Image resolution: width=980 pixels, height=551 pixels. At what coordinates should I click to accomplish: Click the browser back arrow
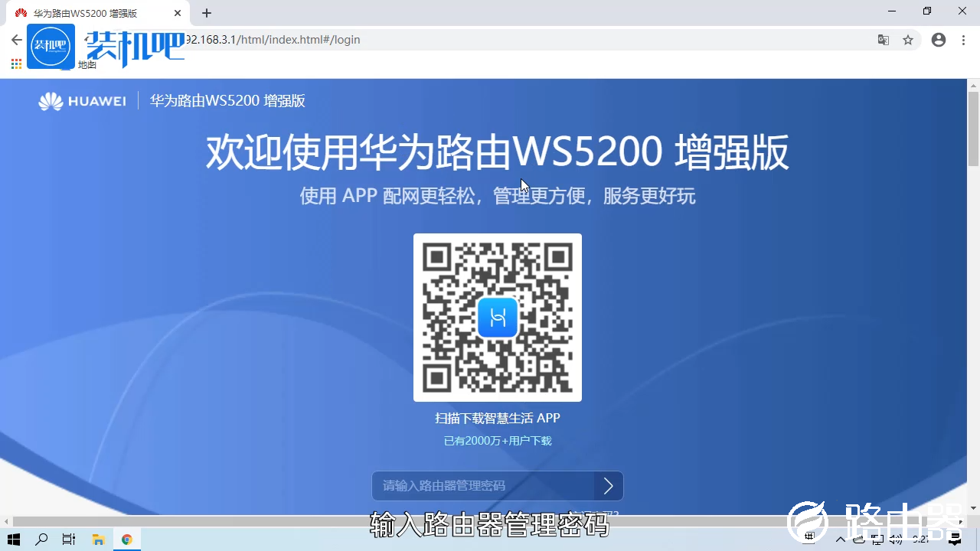pos(16,40)
